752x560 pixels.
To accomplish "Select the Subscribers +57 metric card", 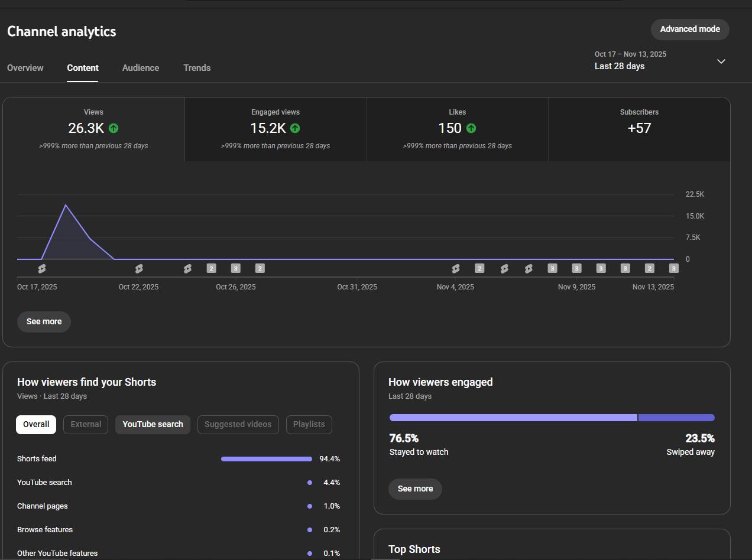I will pos(639,129).
